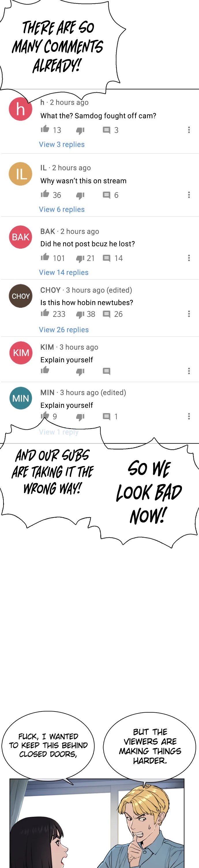Open three-dot menu on BAK's comment
The width and height of the screenshot is (199, 868).
pos(189,258)
